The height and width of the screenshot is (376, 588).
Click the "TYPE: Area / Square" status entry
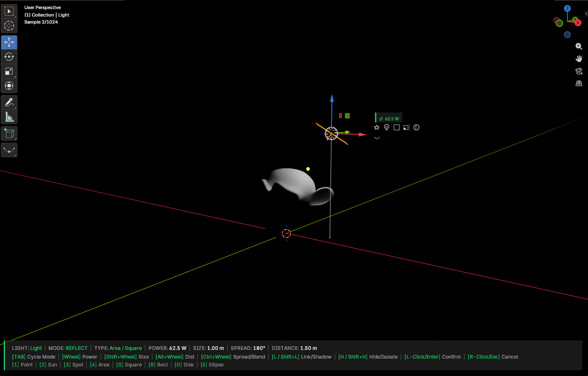[x=118, y=348]
